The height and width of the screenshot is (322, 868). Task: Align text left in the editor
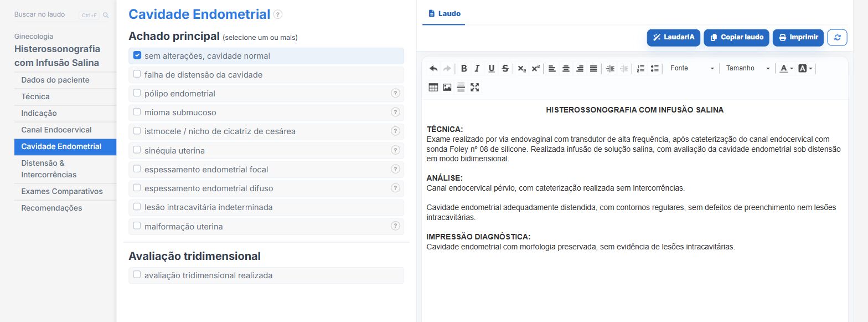(x=552, y=68)
